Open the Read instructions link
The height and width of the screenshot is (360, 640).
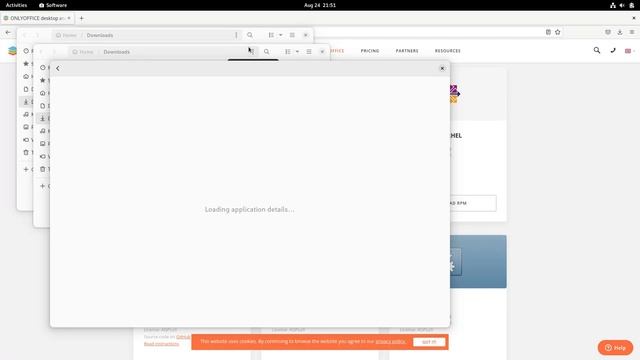coord(161,344)
